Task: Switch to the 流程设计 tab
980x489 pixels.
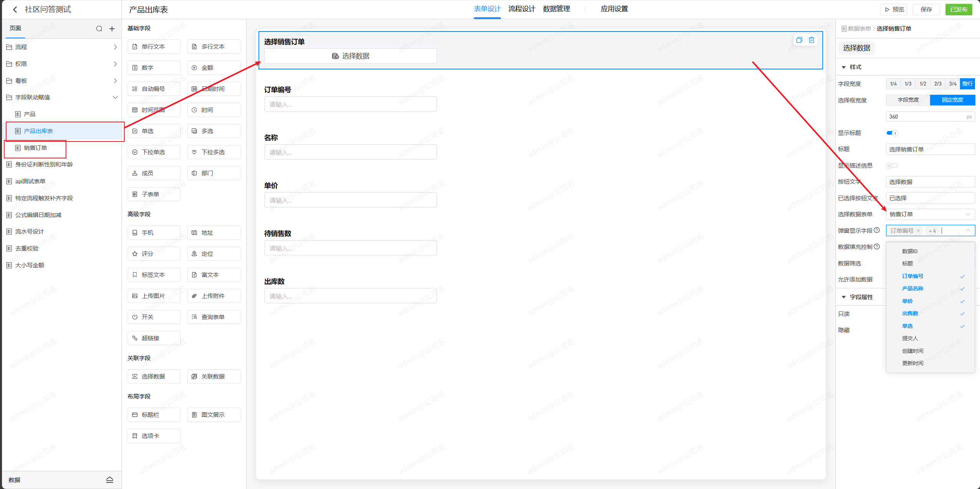Action: click(x=521, y=9)
